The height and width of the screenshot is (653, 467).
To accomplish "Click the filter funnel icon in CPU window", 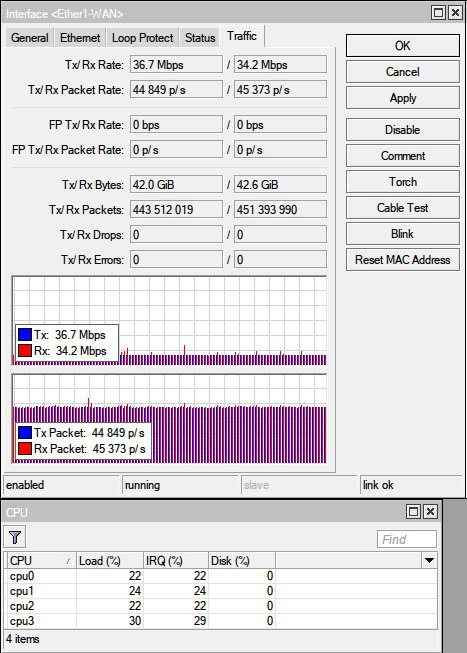I will click(15, 537).
